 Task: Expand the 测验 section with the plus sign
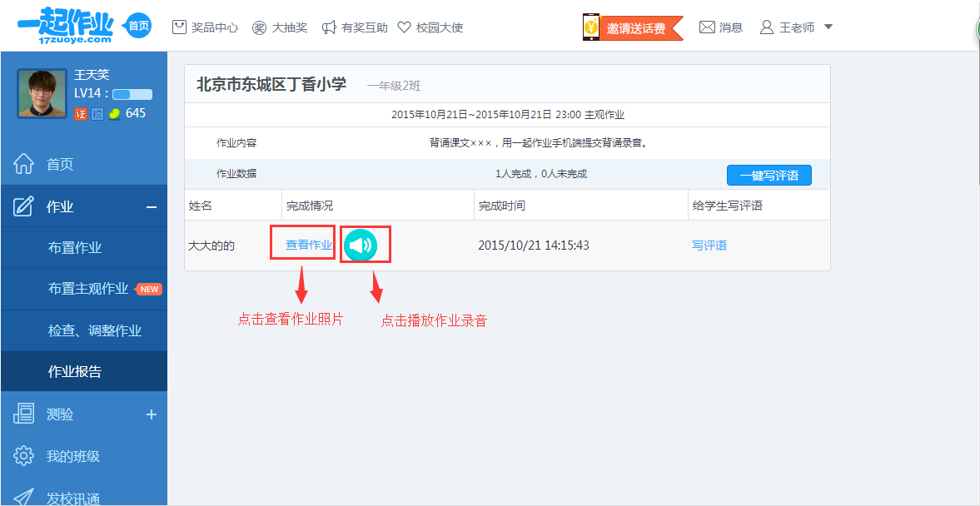tap(152, 414)
